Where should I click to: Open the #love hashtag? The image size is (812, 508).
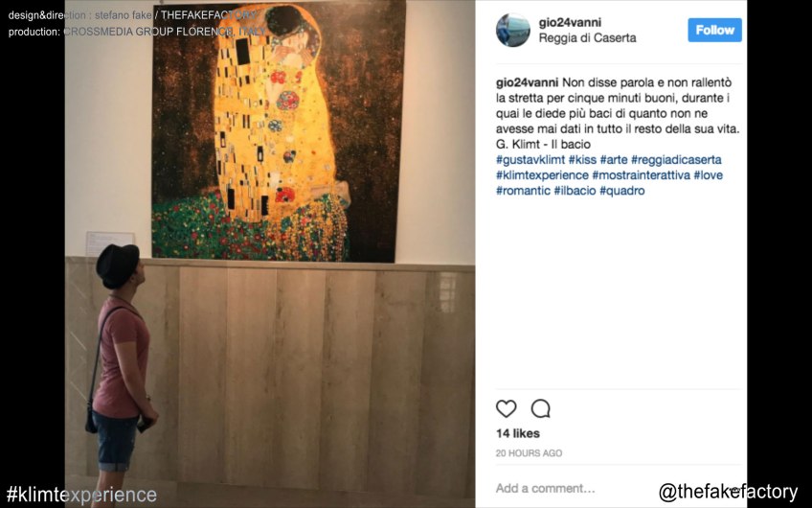tap(709, 175)
